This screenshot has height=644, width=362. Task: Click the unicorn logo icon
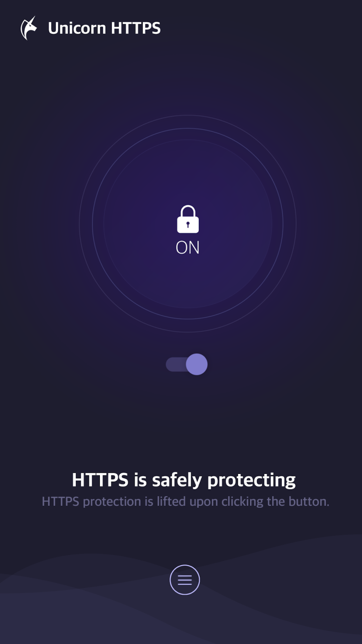point(28,28)
